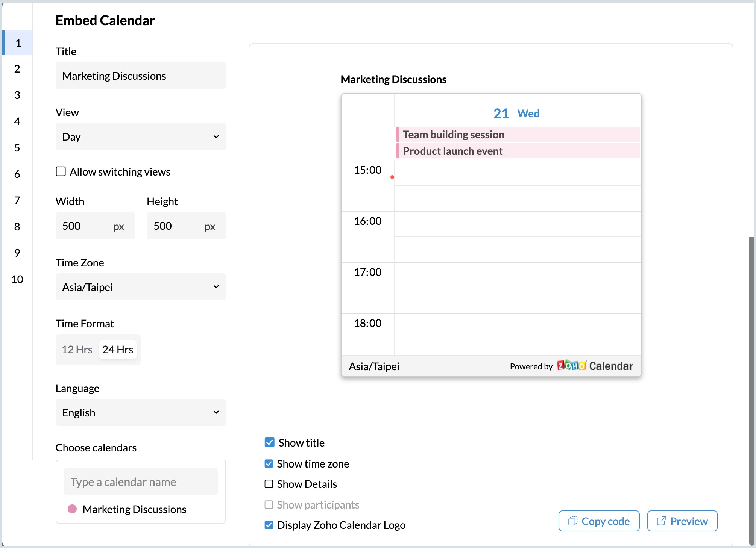
Task: Select 24 Hrs time format
Action: [118, 350]
